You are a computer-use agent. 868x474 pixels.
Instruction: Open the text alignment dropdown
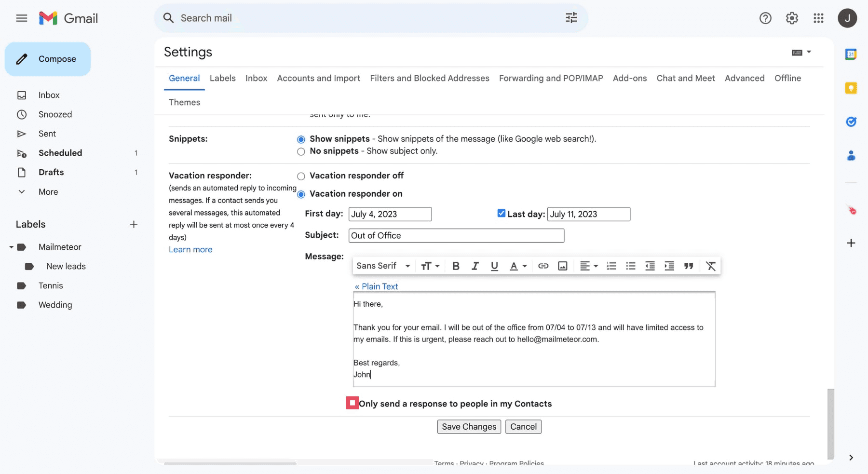(588, 266)
